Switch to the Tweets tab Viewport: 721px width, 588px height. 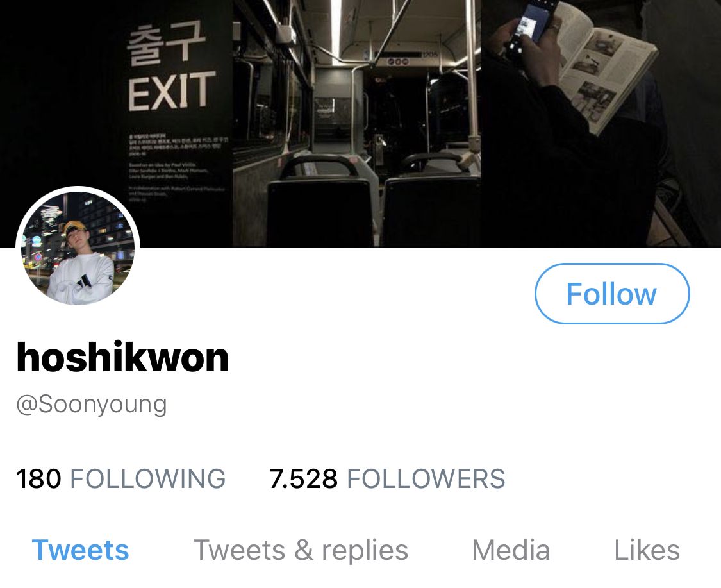pyautogui.click(x=80, y=550)
